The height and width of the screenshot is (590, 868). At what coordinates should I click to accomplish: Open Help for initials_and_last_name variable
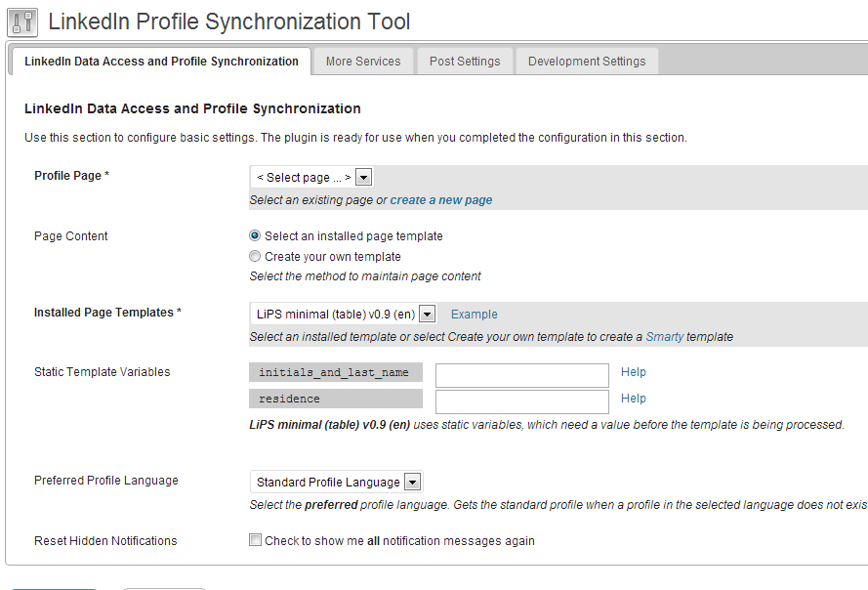click(634, 372)
